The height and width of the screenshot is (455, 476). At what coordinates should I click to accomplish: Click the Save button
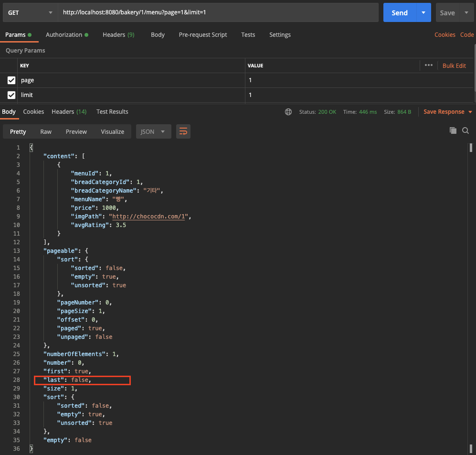(447, 12)
